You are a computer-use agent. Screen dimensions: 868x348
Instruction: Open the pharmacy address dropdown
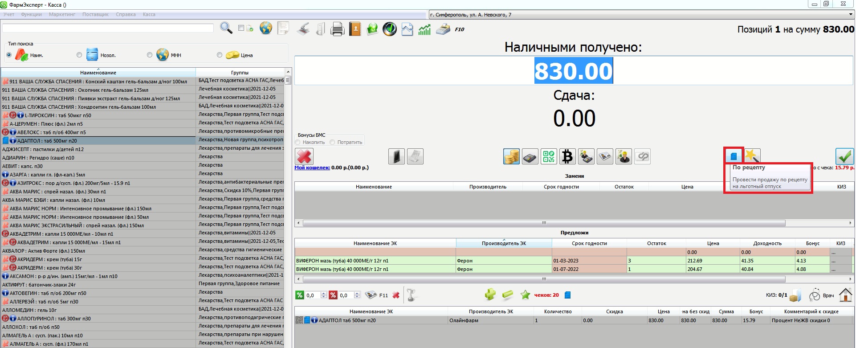click(x=851, y=15)
